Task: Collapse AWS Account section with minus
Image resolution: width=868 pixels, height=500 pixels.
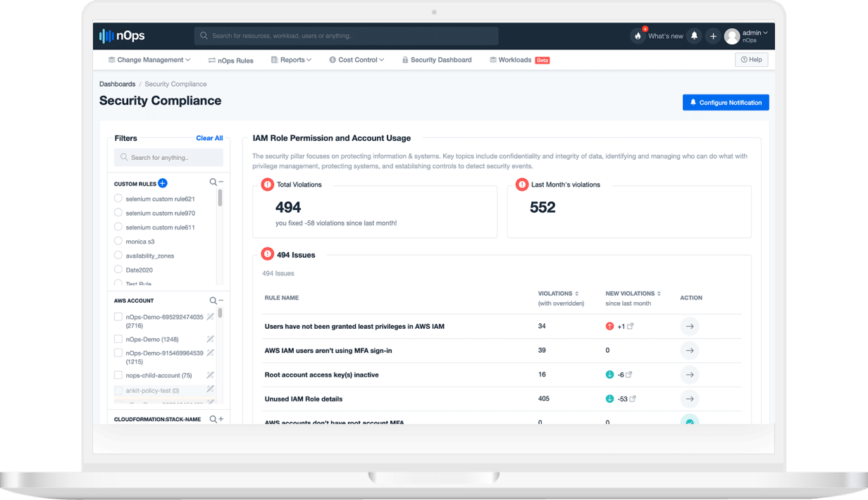Action: [221, 300]
